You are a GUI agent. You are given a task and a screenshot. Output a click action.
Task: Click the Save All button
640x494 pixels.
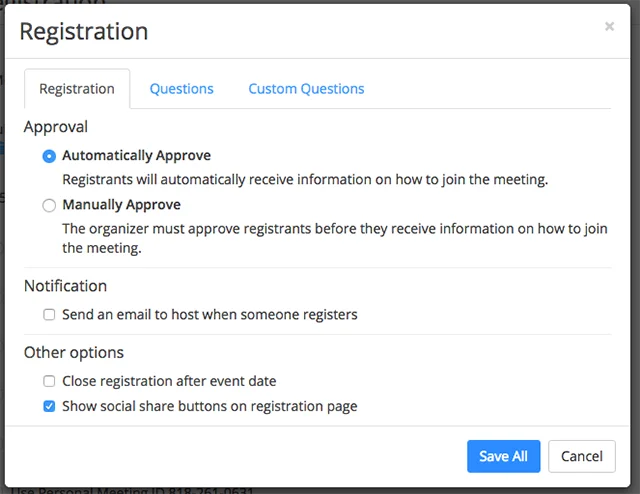tap(503, 456)
